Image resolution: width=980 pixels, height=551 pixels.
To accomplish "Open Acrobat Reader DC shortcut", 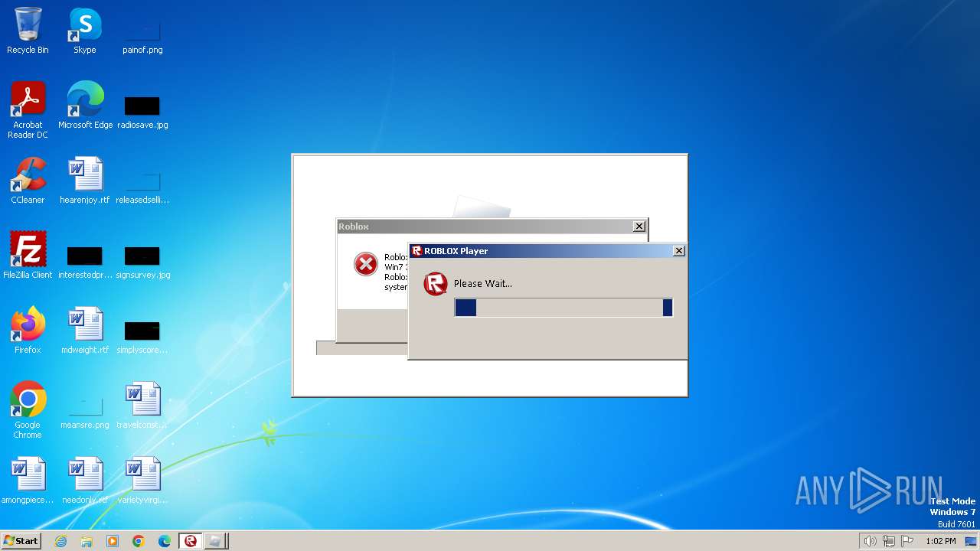I will coord(28,110).
